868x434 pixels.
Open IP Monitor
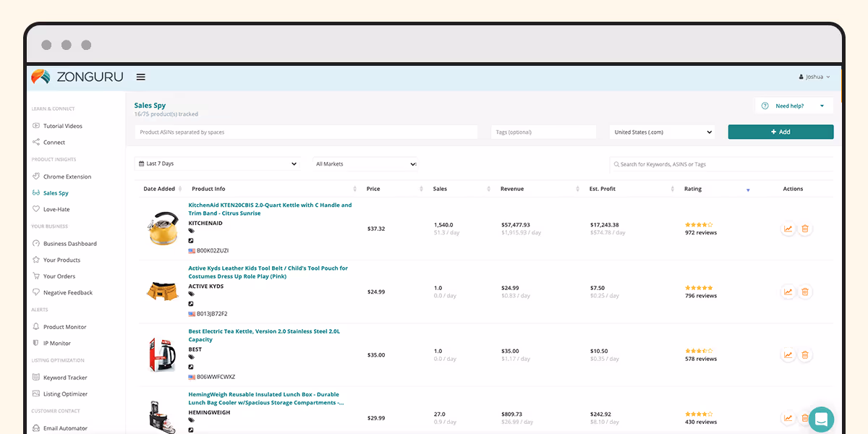pos(57,344)
